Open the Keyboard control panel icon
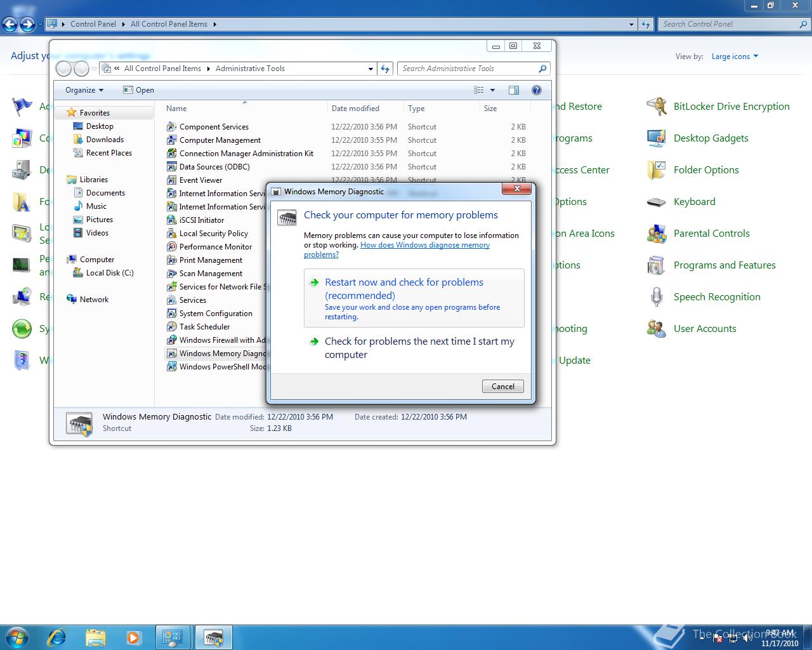Viewport: 812px width, 650px height. point(657,202)
